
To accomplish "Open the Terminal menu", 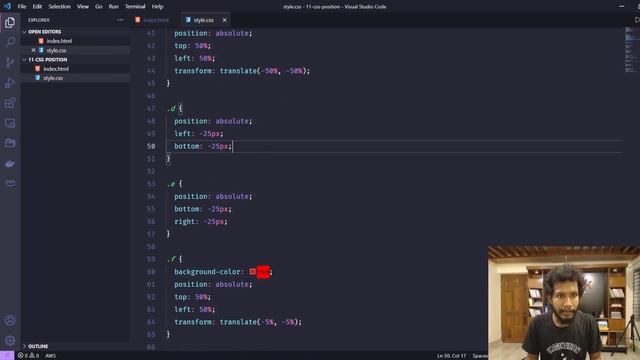I will click(135, 7).
